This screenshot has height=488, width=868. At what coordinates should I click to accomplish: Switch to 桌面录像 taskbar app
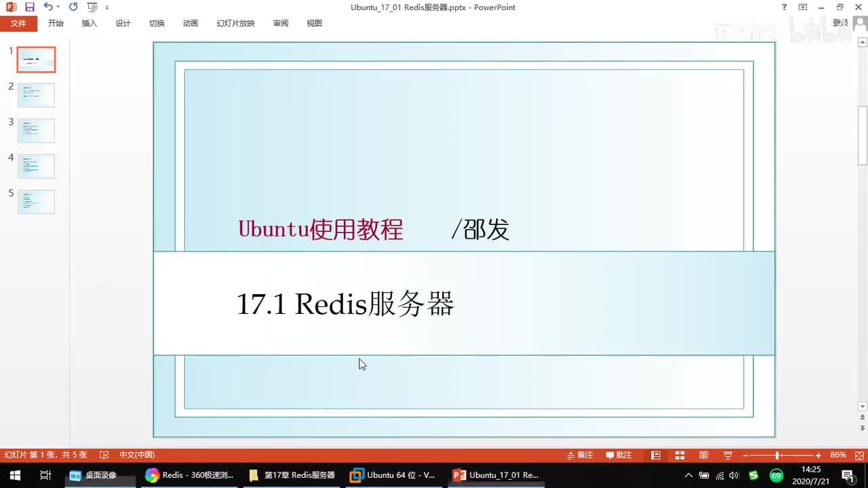[100, 475]
